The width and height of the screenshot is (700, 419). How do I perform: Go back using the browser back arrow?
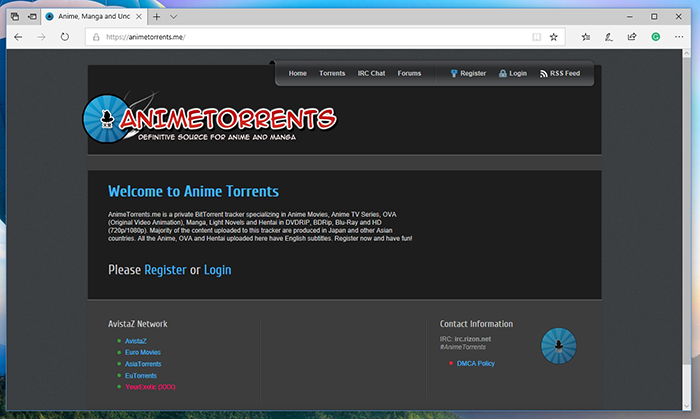click(x=18, y=37)
